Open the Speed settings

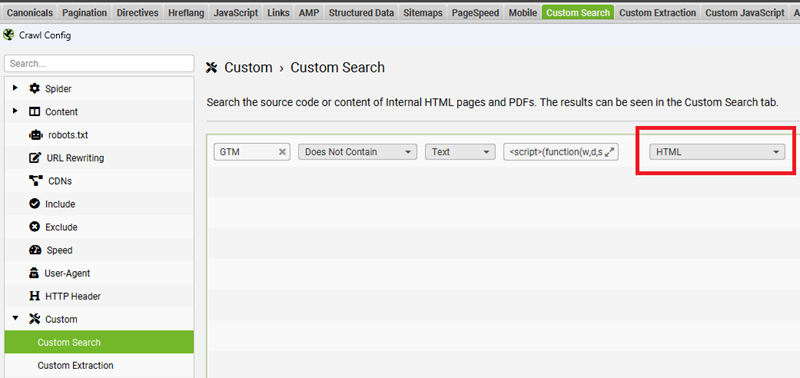(59, 250)
